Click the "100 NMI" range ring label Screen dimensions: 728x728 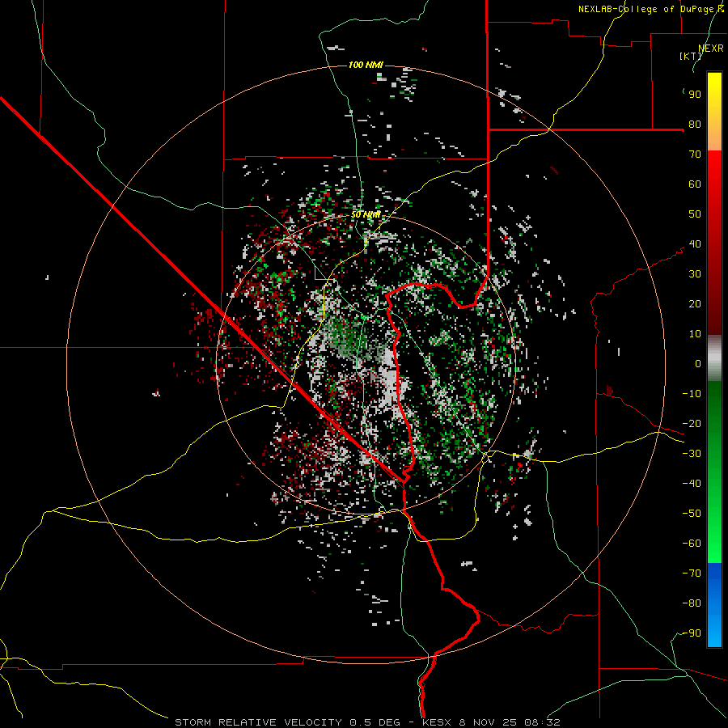tap(366, 65)
